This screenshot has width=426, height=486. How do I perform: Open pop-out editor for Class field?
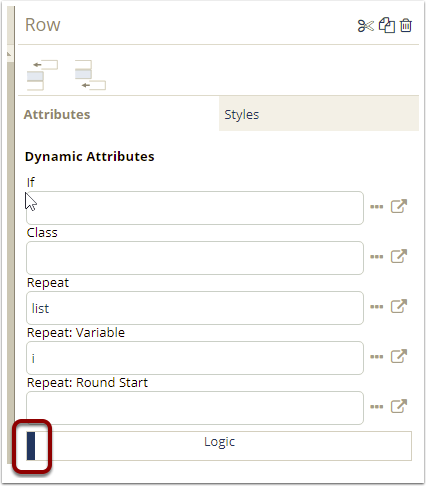pyautogui.click(x=399, y=256)
